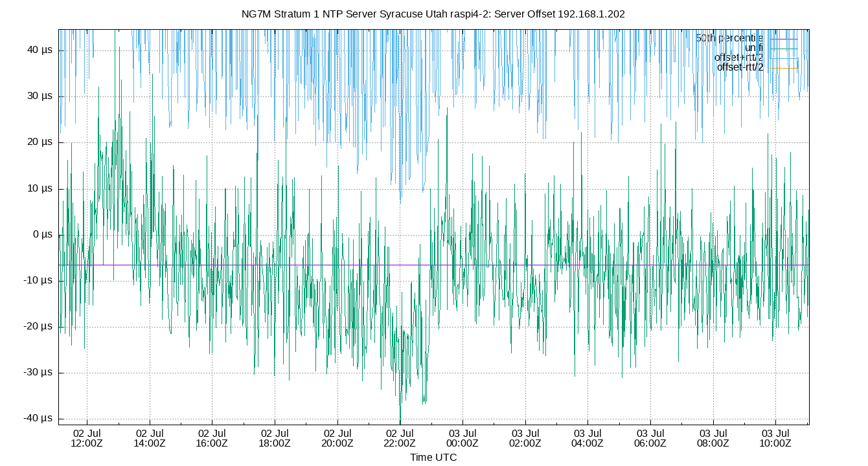Click the '0 µs' y-axis tick label

click(43, 234)
